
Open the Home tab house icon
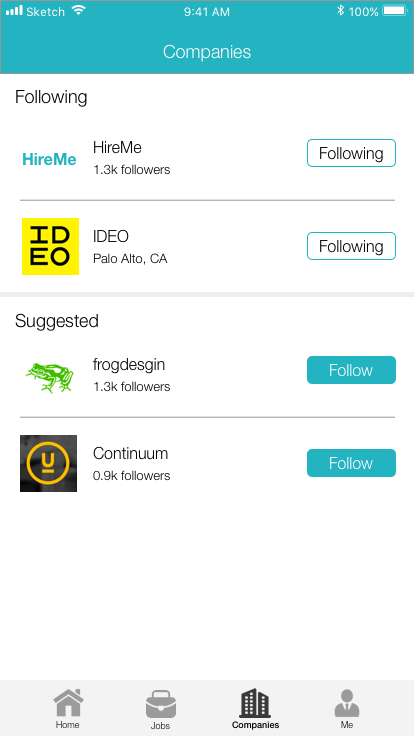69,702
